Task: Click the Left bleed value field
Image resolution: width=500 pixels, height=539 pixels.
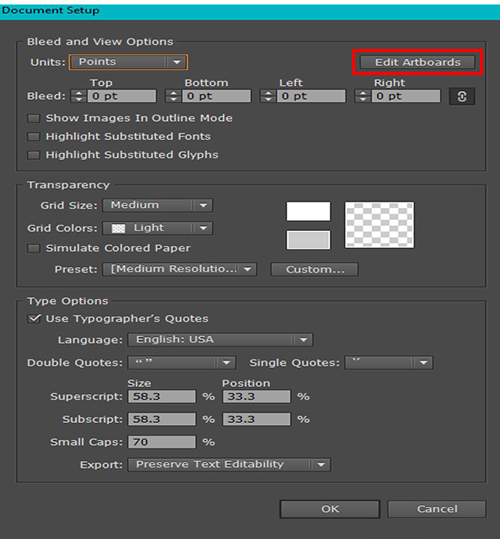Action: pos(311,96)
